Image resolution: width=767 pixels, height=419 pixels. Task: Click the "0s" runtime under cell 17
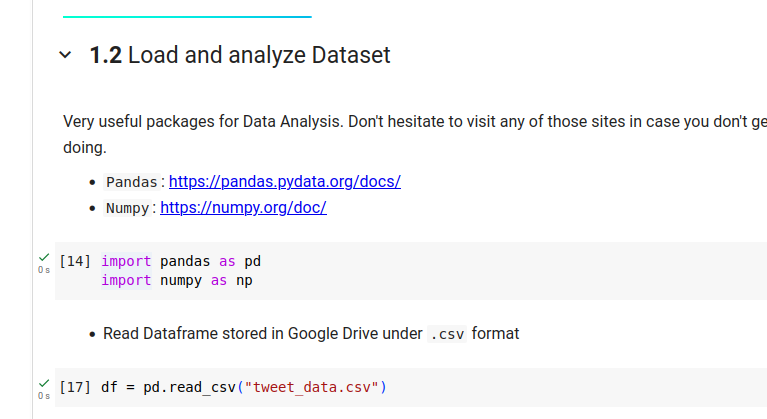click(x=43, y=396)
